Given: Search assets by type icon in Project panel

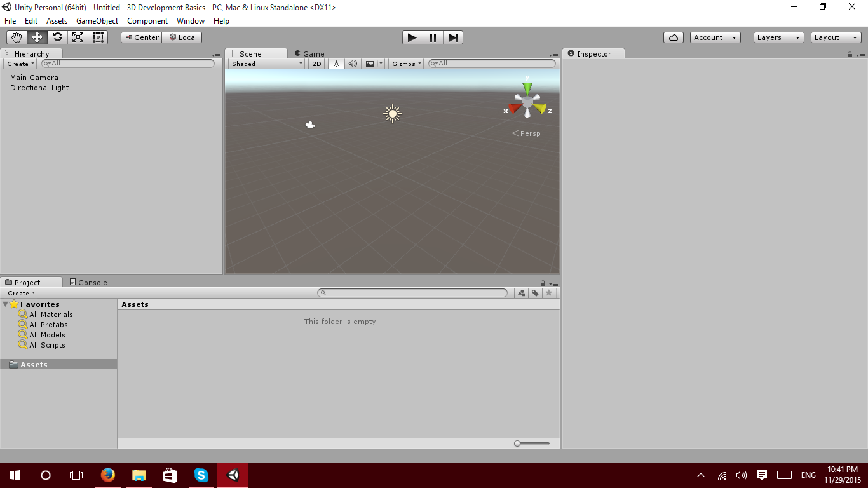Looking at the screenshot, I should tap(522, 293).
